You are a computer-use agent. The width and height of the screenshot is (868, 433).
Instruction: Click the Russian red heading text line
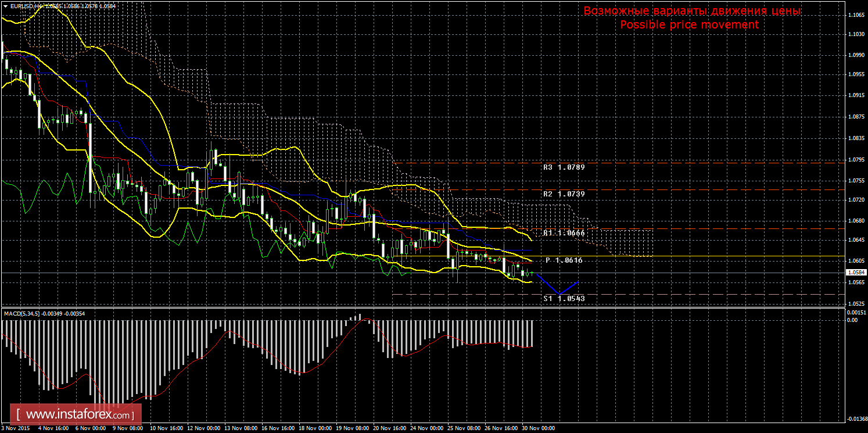tap(692, 12)
